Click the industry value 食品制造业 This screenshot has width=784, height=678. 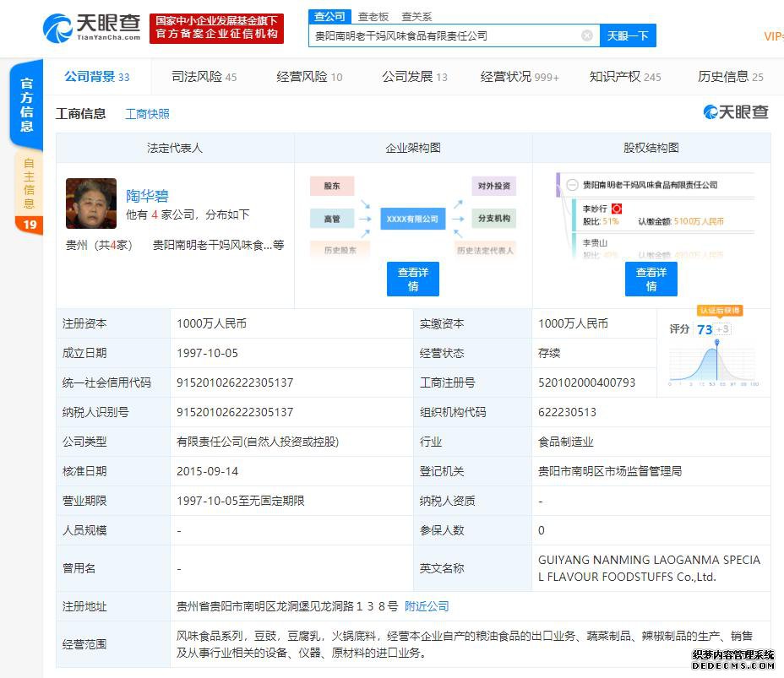[x=565, y=442]
